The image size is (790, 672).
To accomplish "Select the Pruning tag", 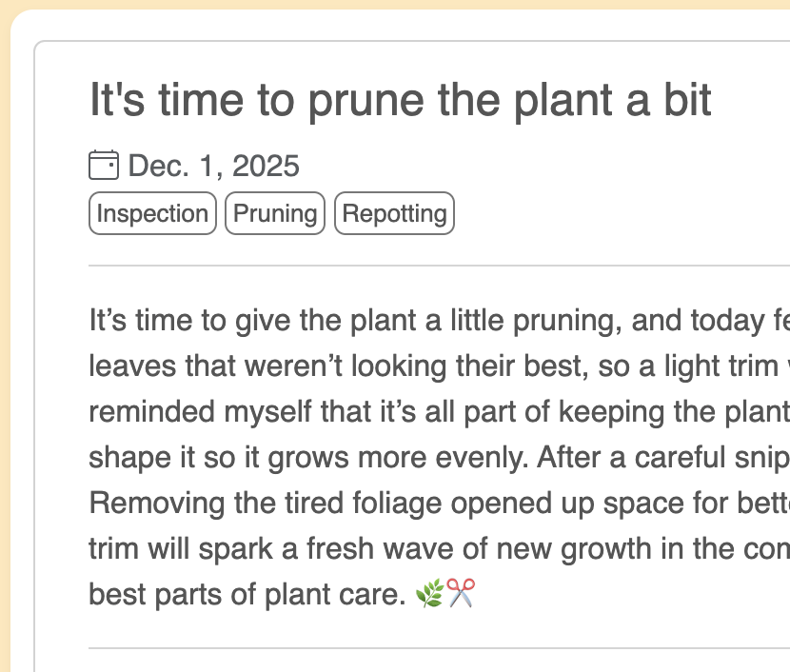I will coord(275,213).
